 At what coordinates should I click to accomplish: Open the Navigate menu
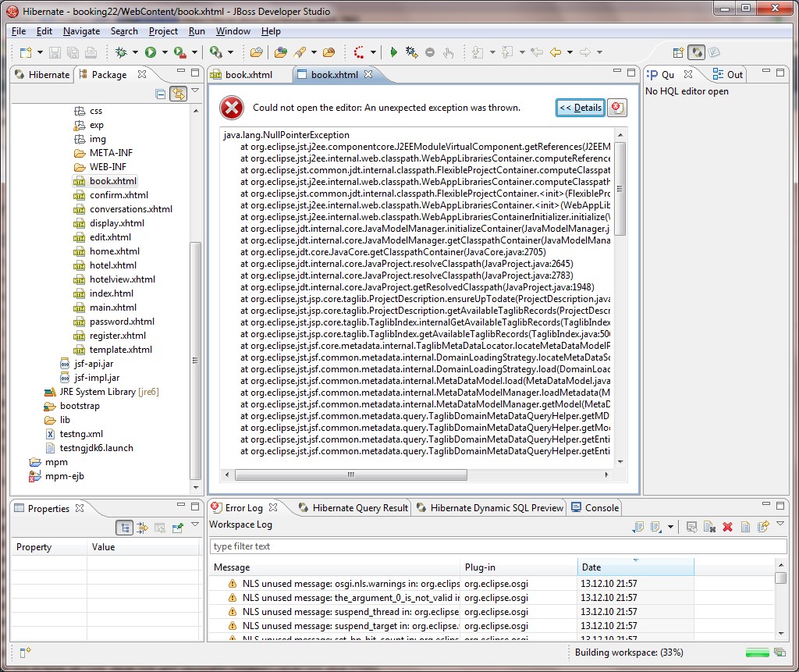81,31
